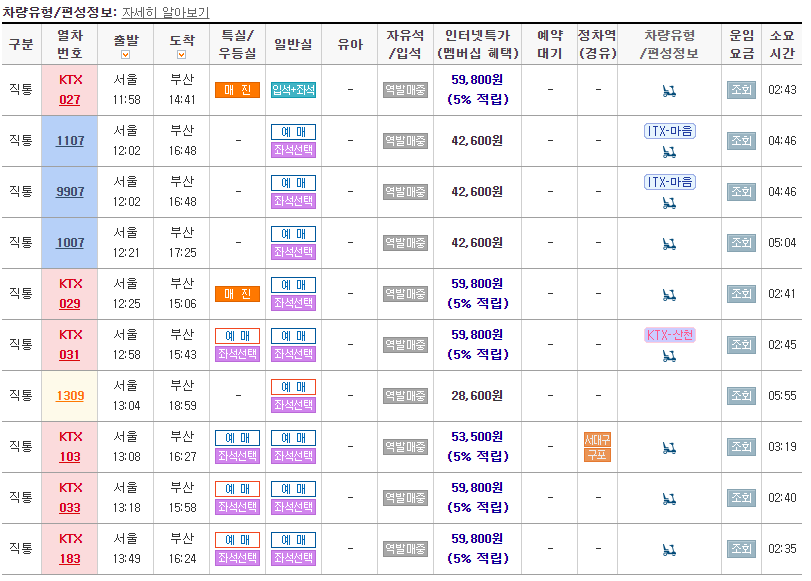The width and height of the screenshot is (811, 581).
Task: Reserve 특실 예매 for KTX 031
Action: pyautogui.click(x=237, y=336)
